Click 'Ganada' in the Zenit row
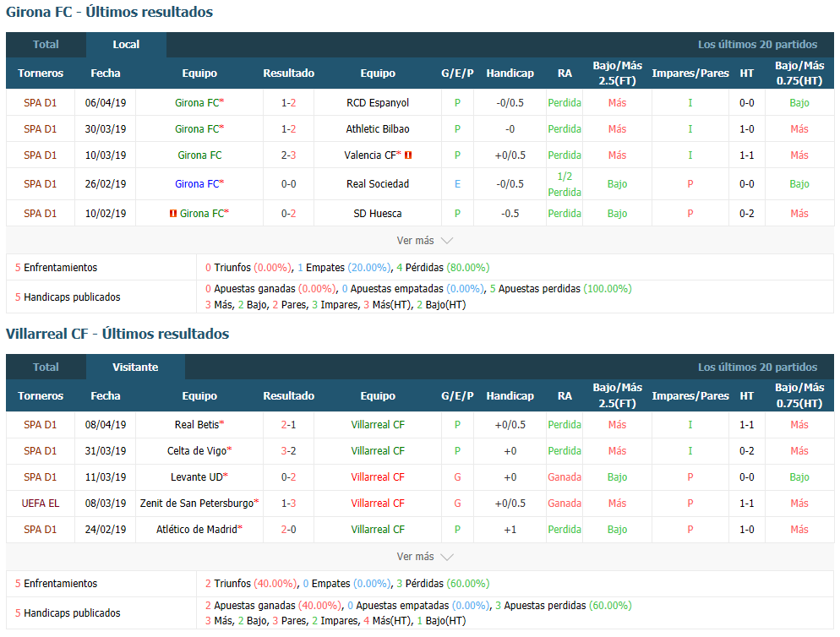Viewport: 840px width, 637px height. coord(565,504)
